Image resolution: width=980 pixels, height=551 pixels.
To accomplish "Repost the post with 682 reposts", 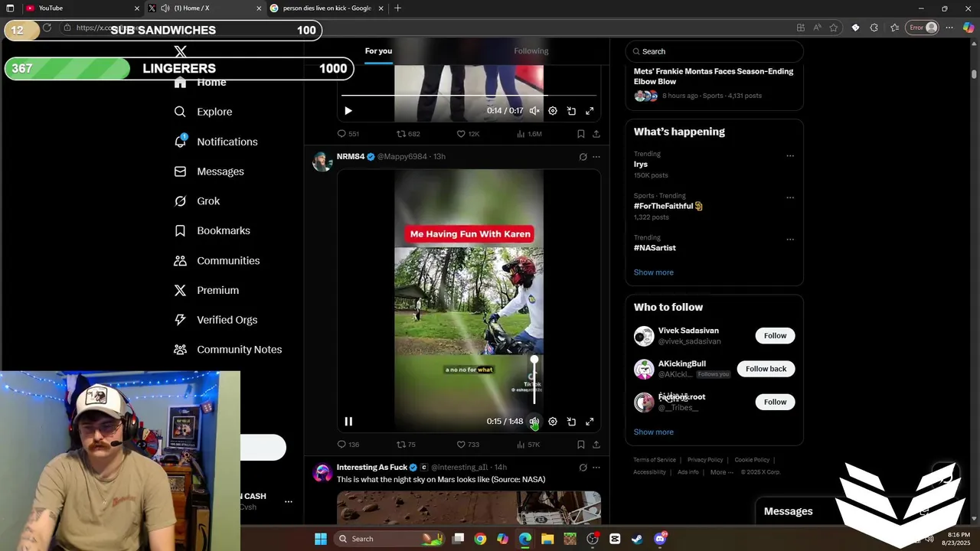I will pos(408,134).
